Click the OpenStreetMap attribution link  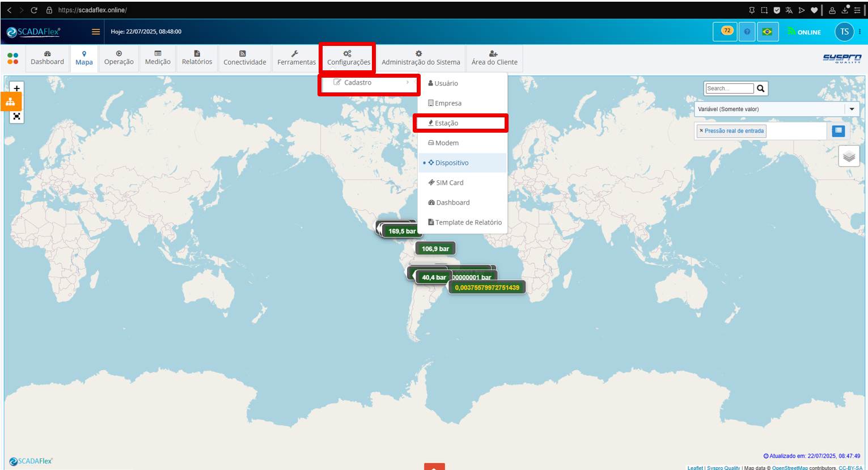coord(790,468)
